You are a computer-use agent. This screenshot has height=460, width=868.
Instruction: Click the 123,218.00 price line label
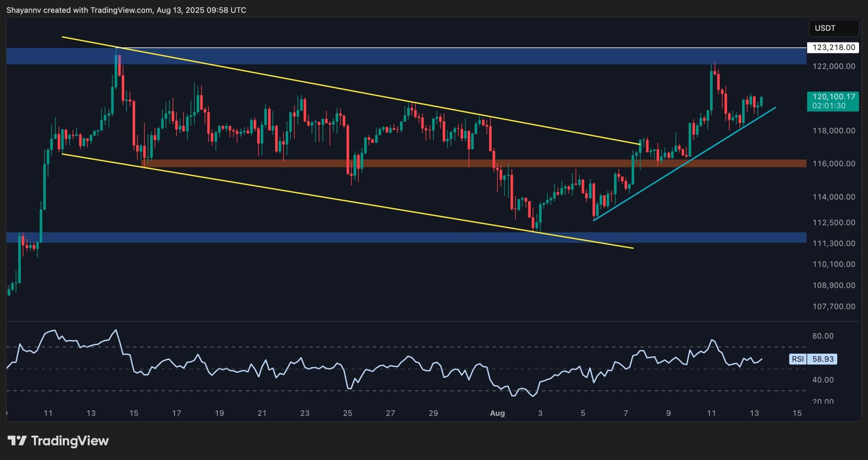[x=833, y=47]
